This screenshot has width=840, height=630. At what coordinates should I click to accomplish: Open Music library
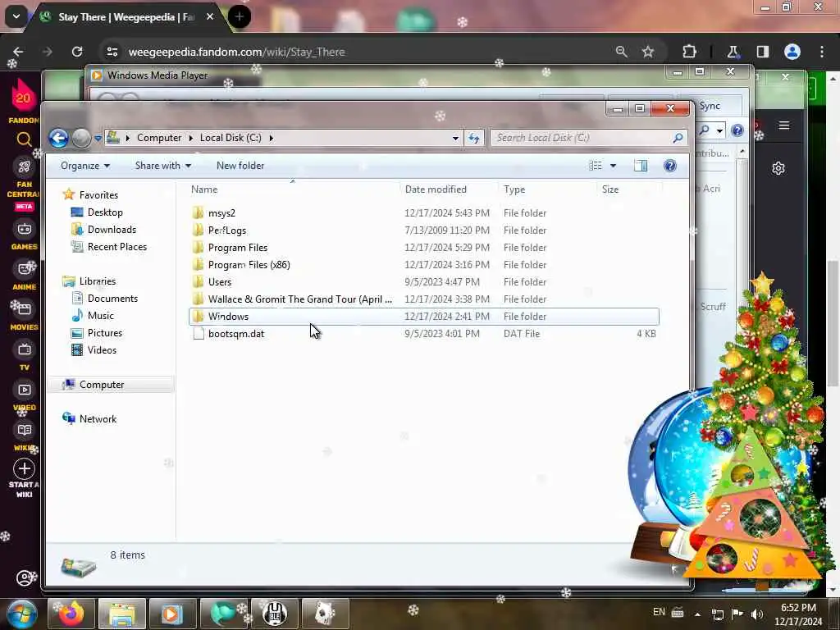pos(101,316)
